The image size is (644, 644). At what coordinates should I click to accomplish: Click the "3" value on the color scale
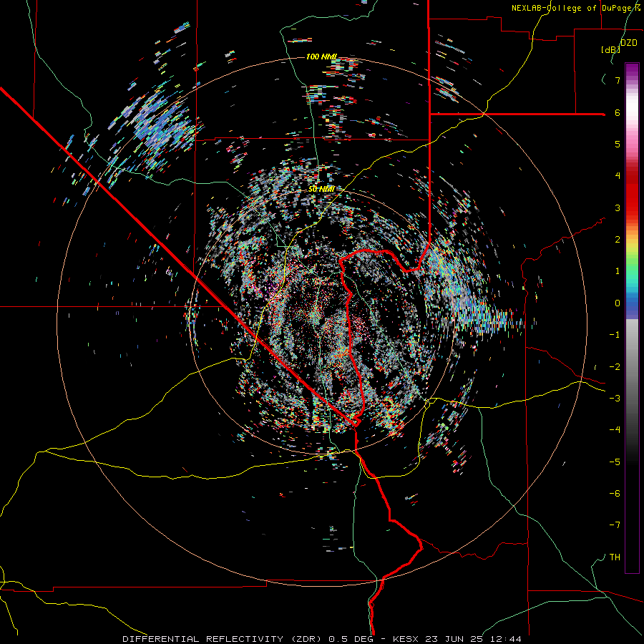tap(618, 208)
